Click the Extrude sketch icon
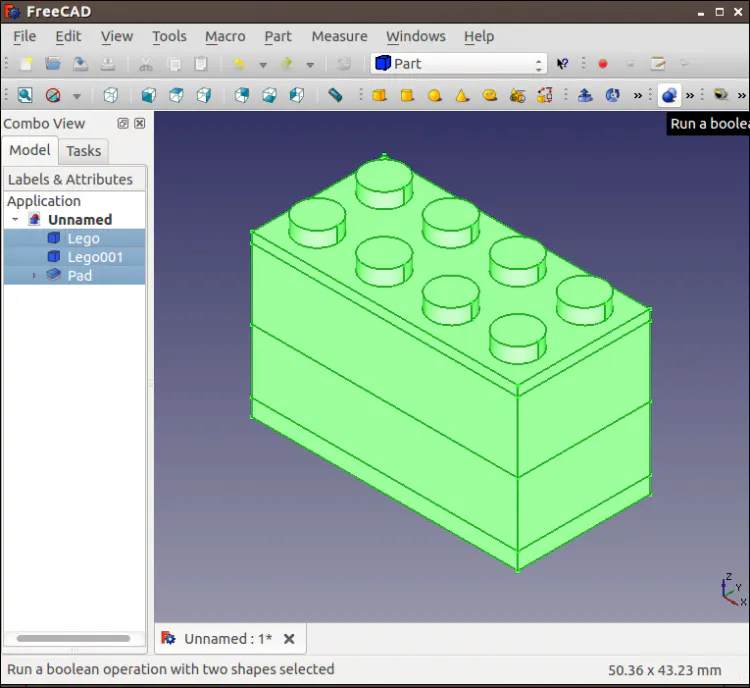This screenshot has height=688, width=750. coord(585,96)
